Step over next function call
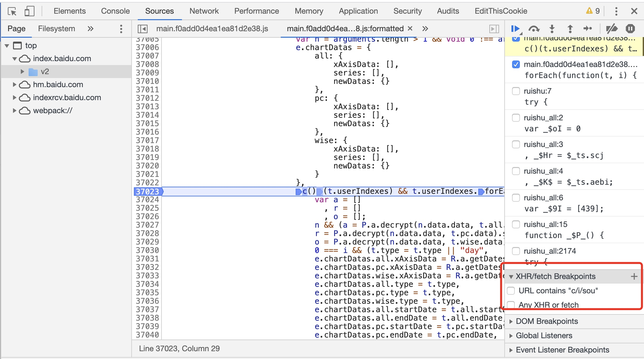 tap(534, 29)
